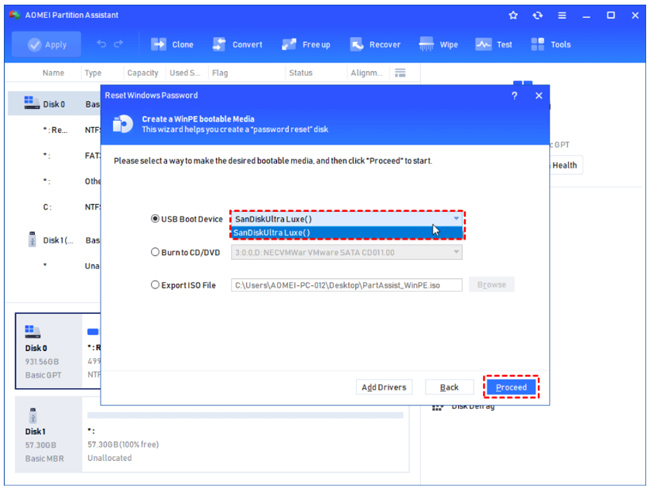650x491 pixels.
Task: Click the Health button in right panel
Action: (x=566, y=165)
